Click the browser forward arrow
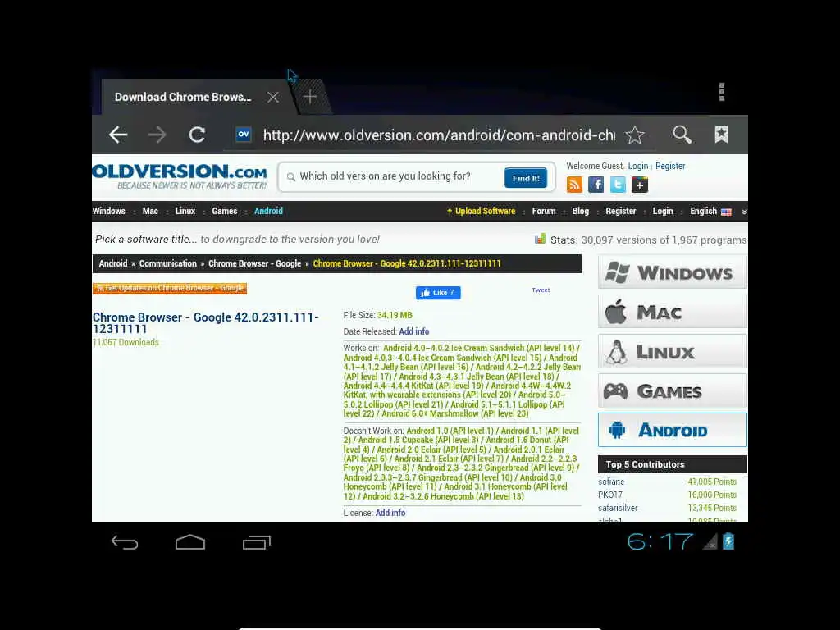840x630 pixels. pyautogui.click(x=157, y=135)
